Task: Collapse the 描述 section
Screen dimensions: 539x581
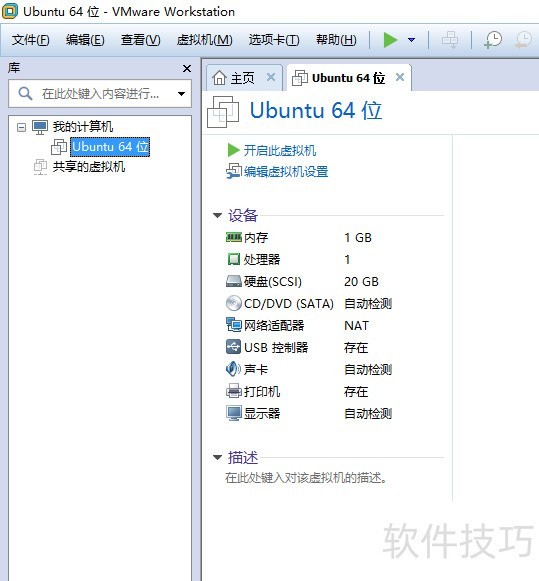Action: coord(217,458)
